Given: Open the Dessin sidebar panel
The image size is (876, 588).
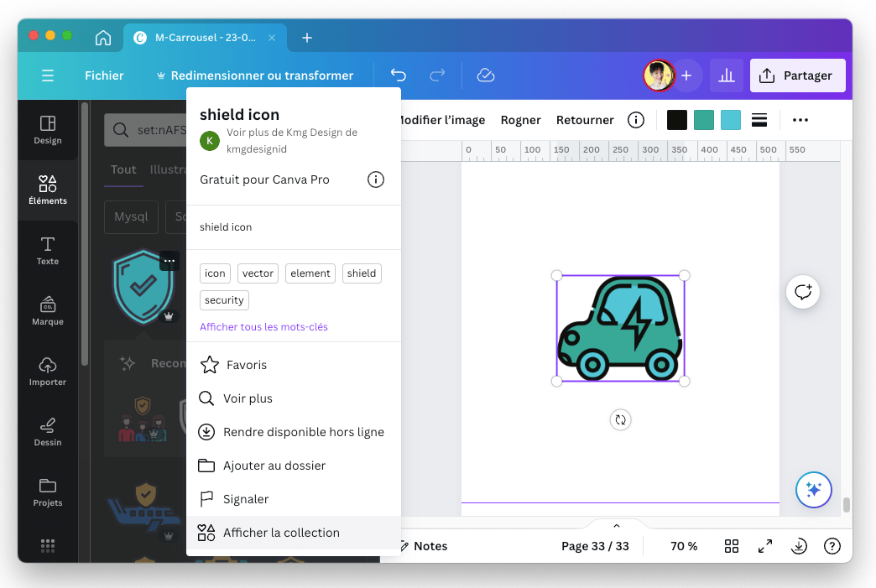Looking at the screenshot, I should (48, 432).
